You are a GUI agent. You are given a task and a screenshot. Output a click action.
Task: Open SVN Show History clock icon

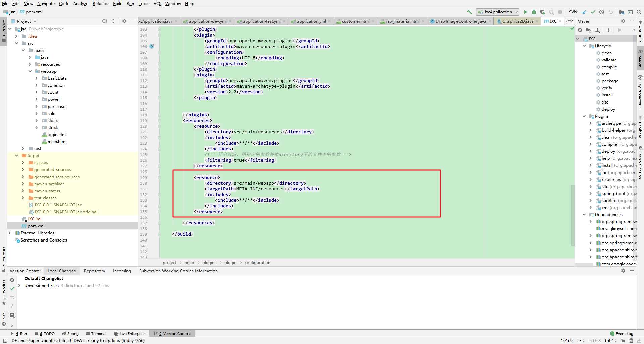coord(602,12)
